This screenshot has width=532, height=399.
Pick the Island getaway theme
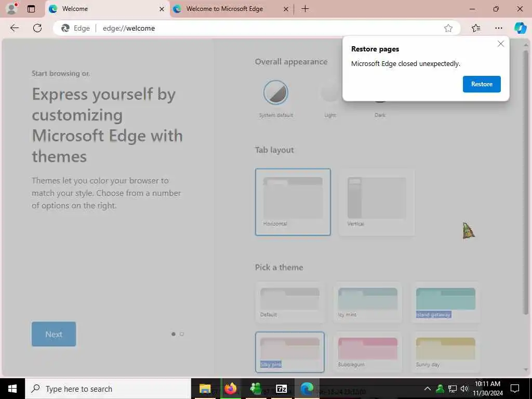coord(445,302)
